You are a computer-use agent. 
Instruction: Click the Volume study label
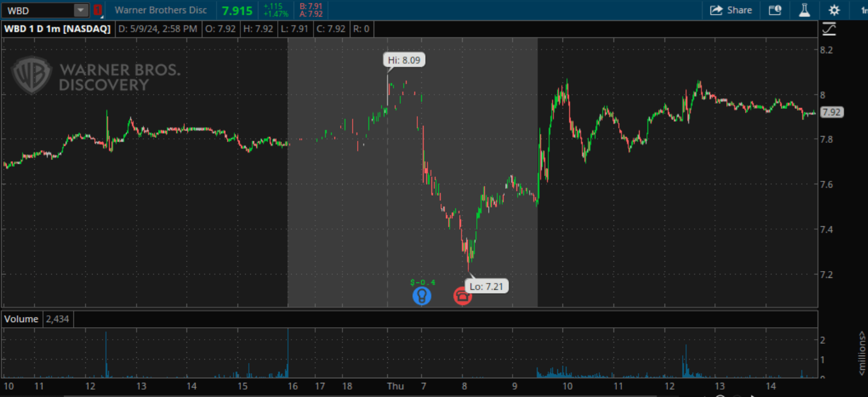22,319
